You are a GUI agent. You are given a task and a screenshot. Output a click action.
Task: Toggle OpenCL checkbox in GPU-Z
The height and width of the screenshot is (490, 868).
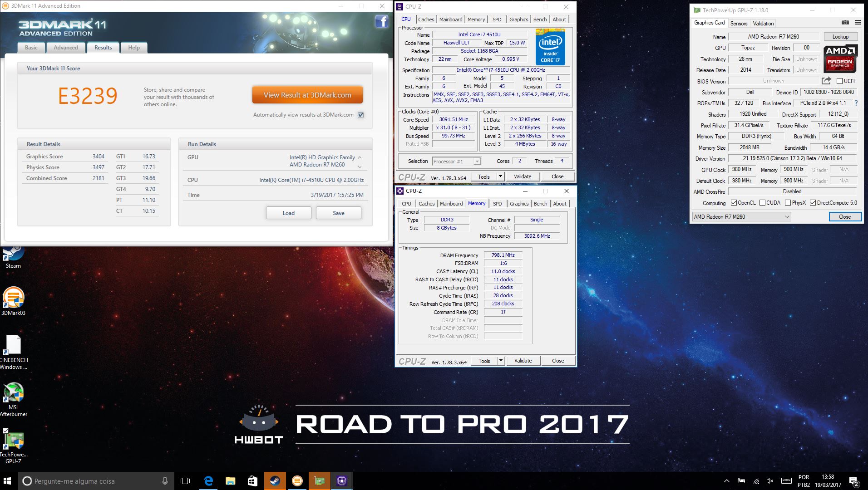[x=734, y=203]
